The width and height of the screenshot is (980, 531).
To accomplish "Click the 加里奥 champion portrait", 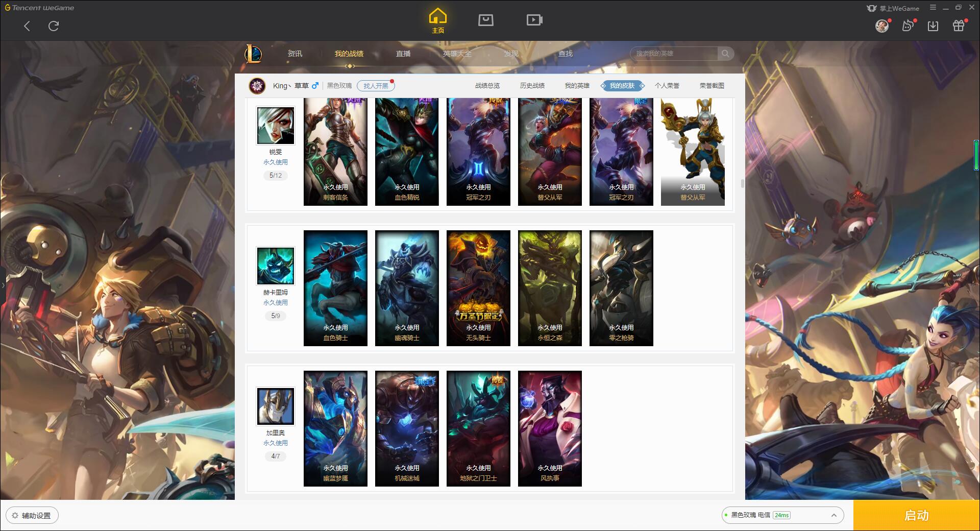I will [275, 406].
